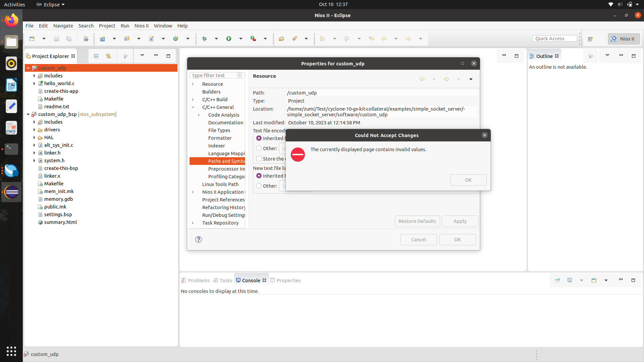Toggle the Store the encoding checkbox

pyautogui.click(x=259, y=159)
